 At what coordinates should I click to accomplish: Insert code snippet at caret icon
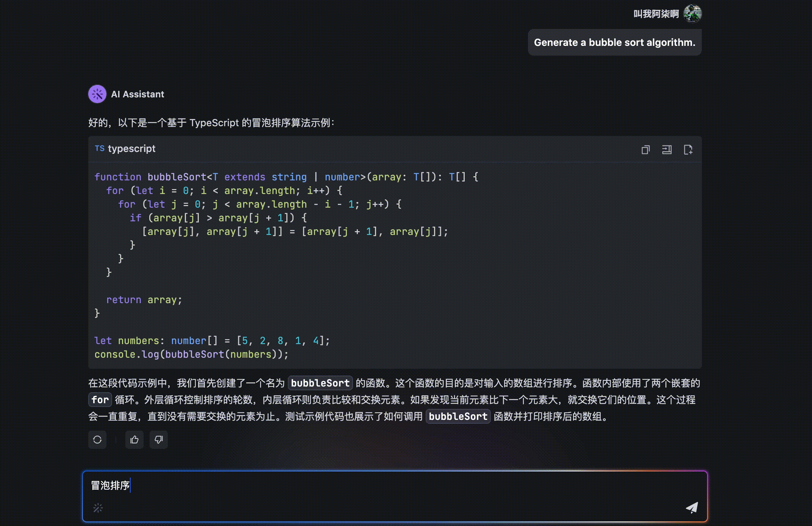[x=667, y=150]
